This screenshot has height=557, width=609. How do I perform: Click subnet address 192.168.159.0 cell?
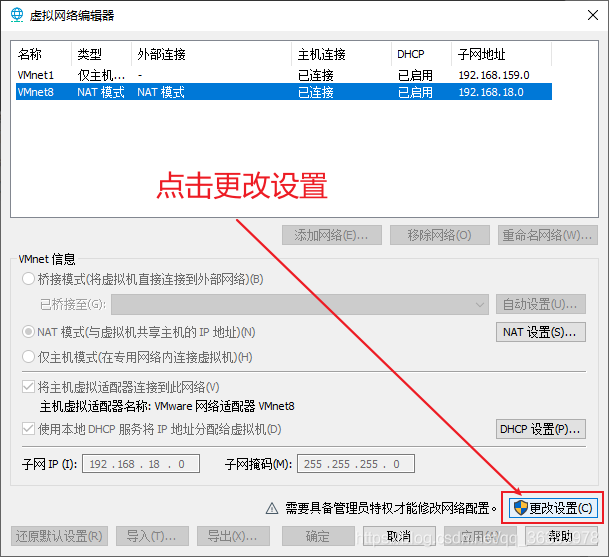pyautogui.click(x=494, y=75)
